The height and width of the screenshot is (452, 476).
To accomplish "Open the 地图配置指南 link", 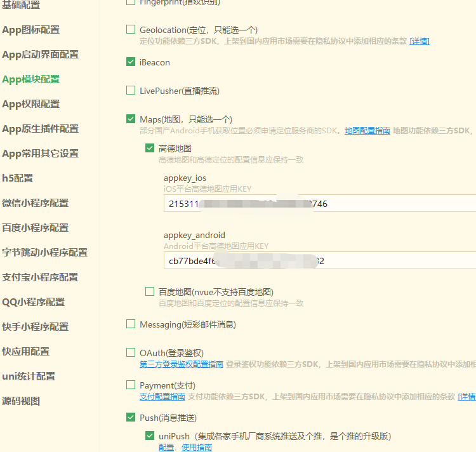I will point(367,130).
